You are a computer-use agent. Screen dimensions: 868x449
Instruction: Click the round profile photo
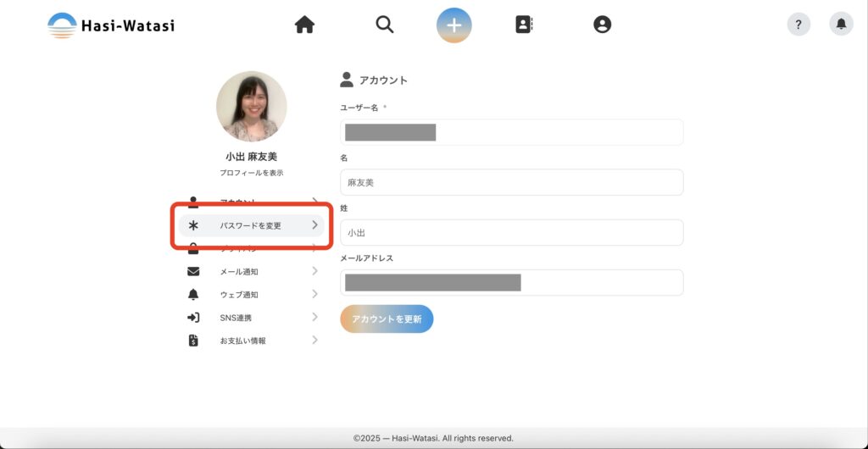[251, 107]
